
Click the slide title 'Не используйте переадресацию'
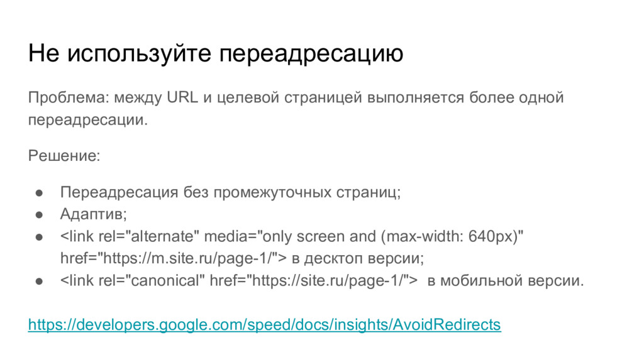click(x=216, y=53)
